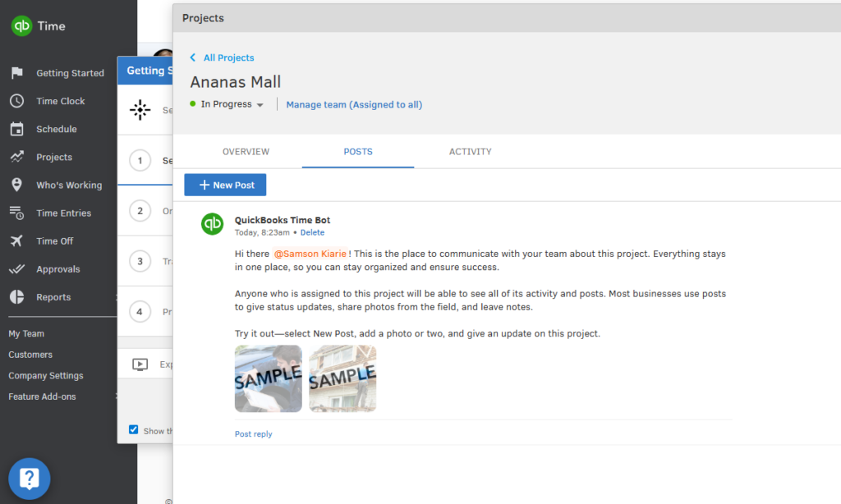The image size is (841, 504).
Task: Click the @Samson Kiarie mention
Action: (x=310, y=254)
